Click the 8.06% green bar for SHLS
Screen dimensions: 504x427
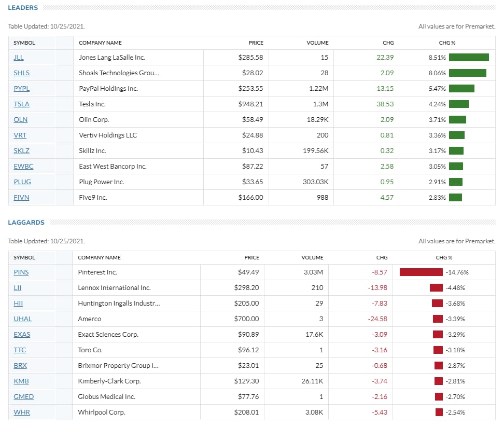click(467, 73)
